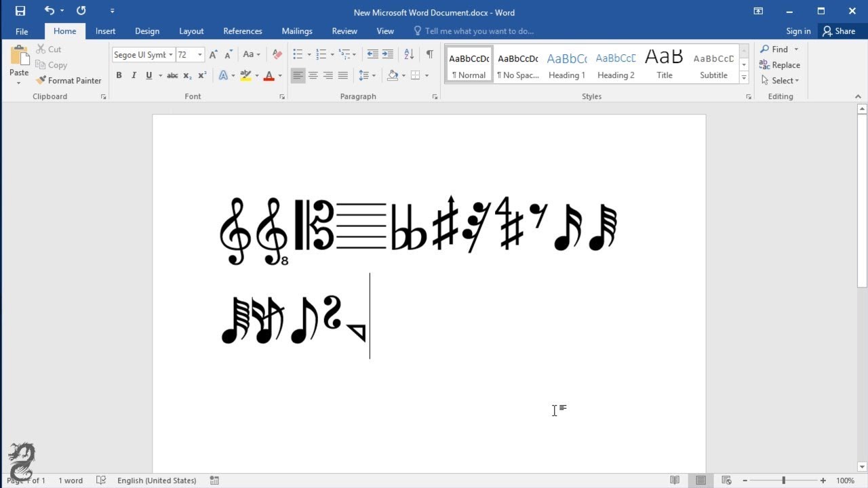
Task: Open the font name dropdown
Action: tap(170, 55)
